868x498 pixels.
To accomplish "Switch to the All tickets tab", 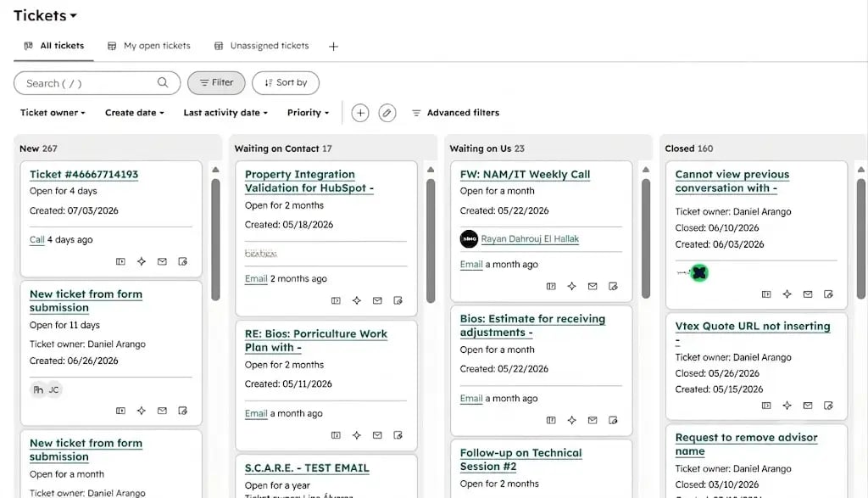I will click(54, 46).
